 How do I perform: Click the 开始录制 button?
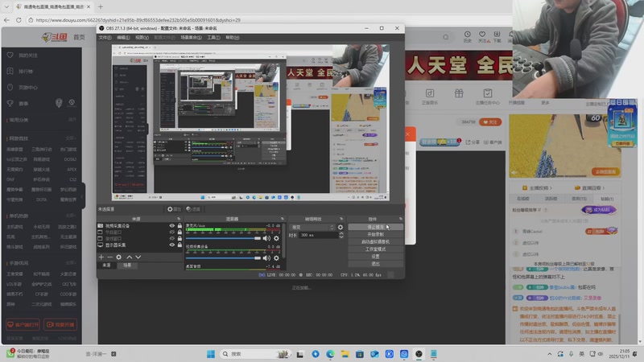(375, 234)
